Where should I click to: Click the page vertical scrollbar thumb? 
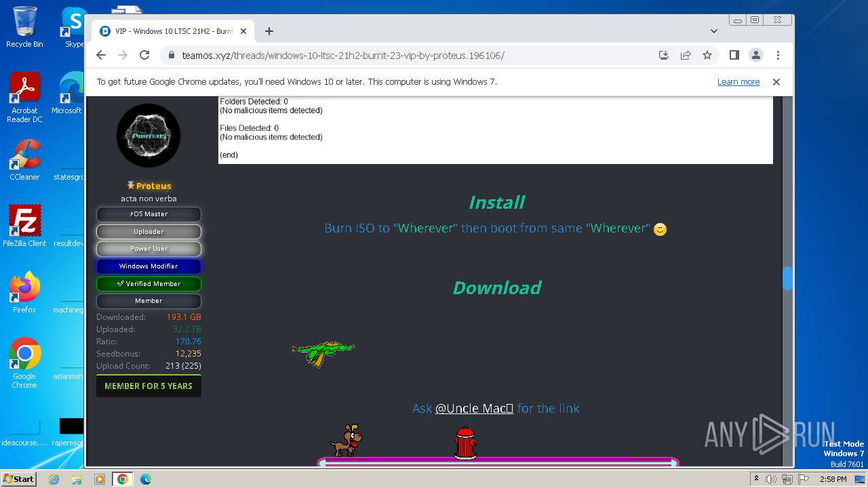(x=787, y=279)
